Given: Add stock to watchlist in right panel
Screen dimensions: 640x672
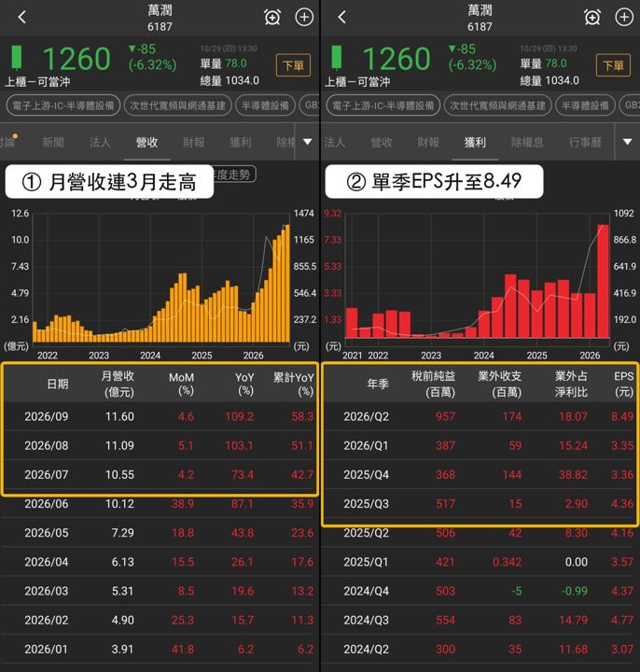Looking at the screenshot, I should point(624,18).
